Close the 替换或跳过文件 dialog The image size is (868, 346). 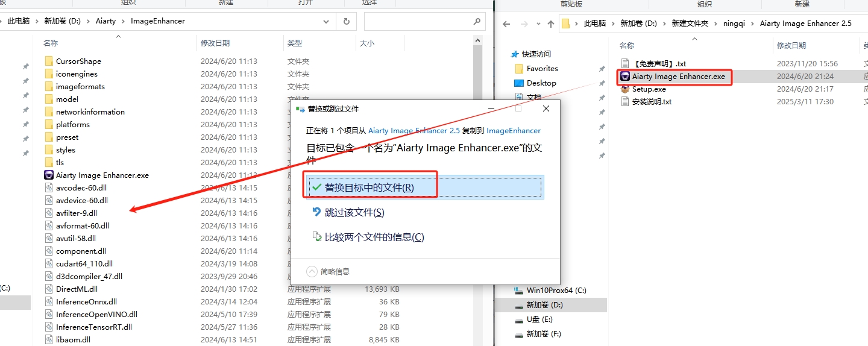click(546, 109)
